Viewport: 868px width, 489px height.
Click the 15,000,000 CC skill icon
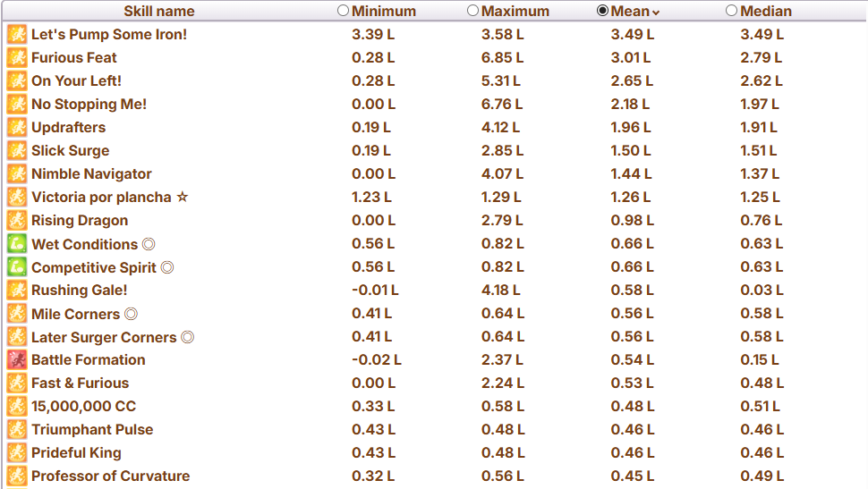[x=17, y=406]
